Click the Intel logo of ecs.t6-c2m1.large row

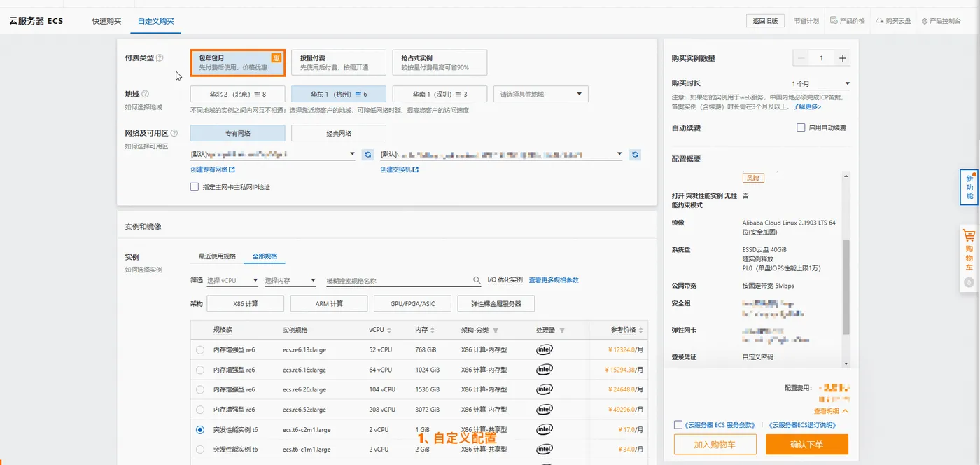point(545,429)
